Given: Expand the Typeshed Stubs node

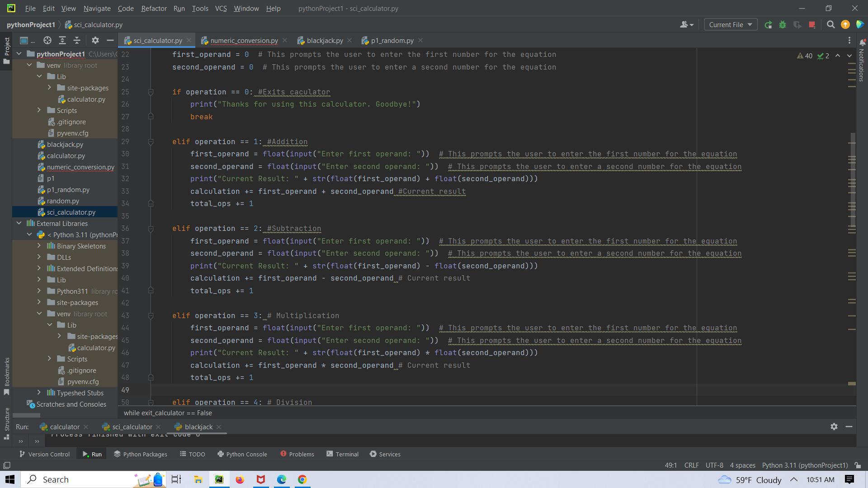Looking at the screenshot, I should (x=39, y=393).
